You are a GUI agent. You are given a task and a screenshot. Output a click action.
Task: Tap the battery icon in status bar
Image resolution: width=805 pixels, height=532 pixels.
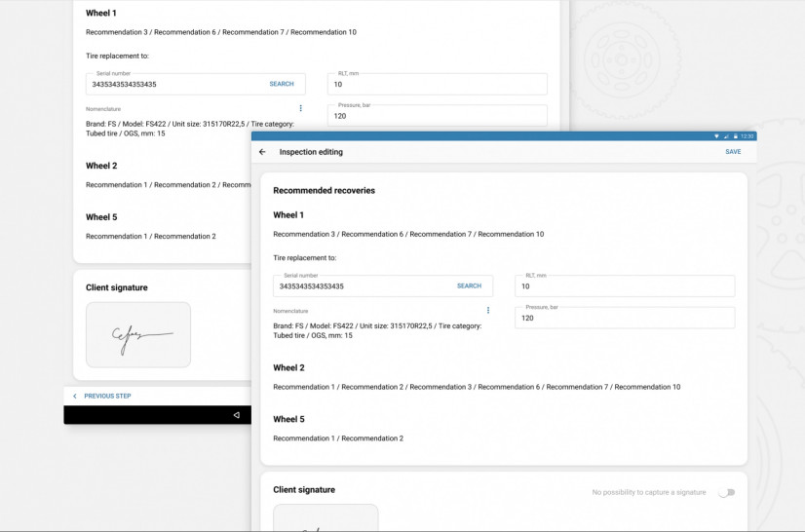click(735, 136)
